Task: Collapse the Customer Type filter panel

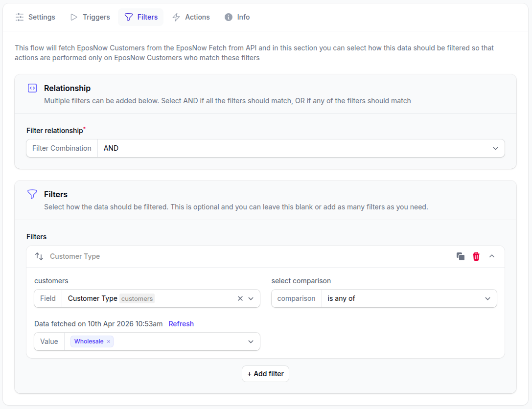Action: [492, 256]
